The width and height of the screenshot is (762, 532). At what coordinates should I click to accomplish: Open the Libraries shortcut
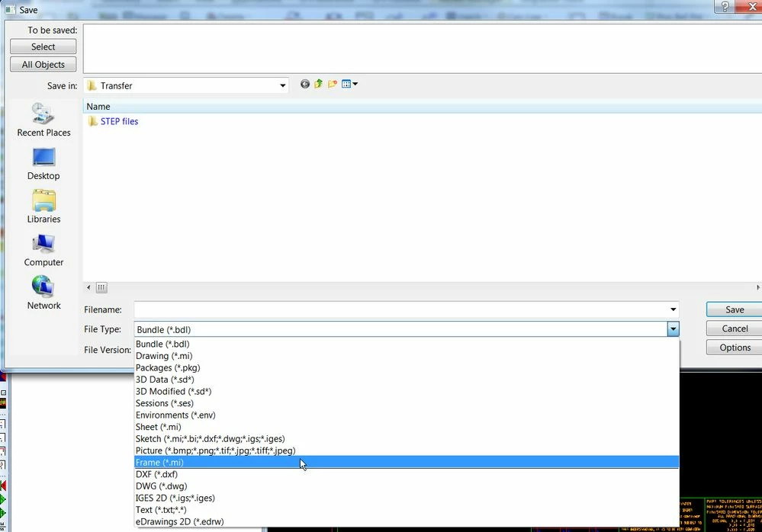[43, 207]
